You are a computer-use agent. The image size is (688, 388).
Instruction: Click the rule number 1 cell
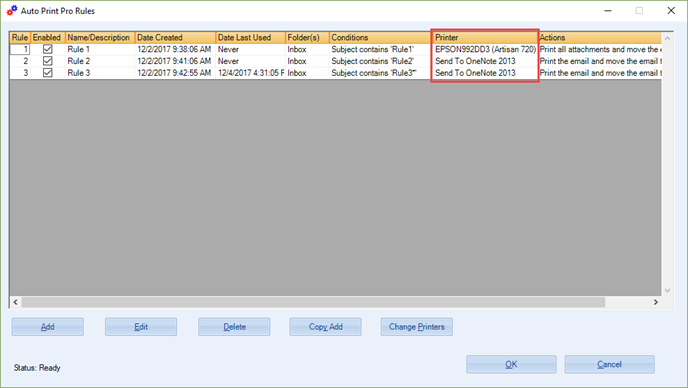click(x=20, y=49)
